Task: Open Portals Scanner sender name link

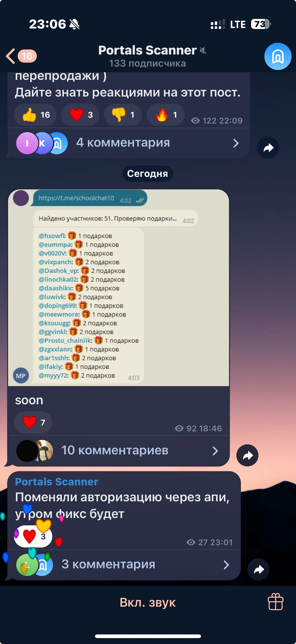Action: click(57, 481)
